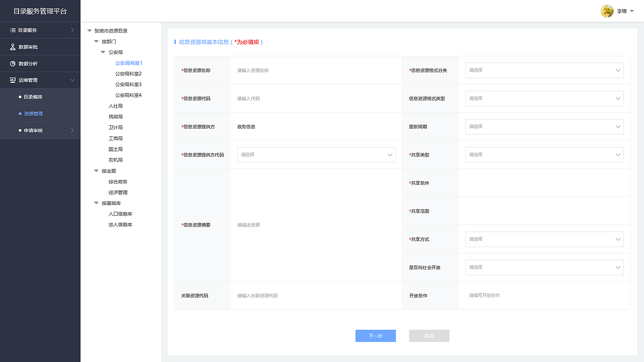Open the 更新周期 dropdown

pyautogui.click(x=544, y=127)
